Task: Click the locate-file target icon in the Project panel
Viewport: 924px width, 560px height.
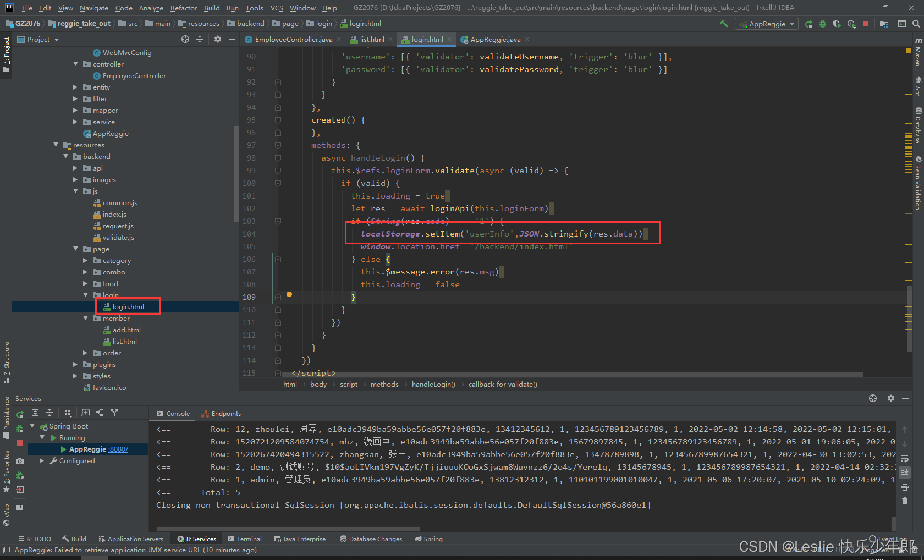Action: tap(185, 39)
